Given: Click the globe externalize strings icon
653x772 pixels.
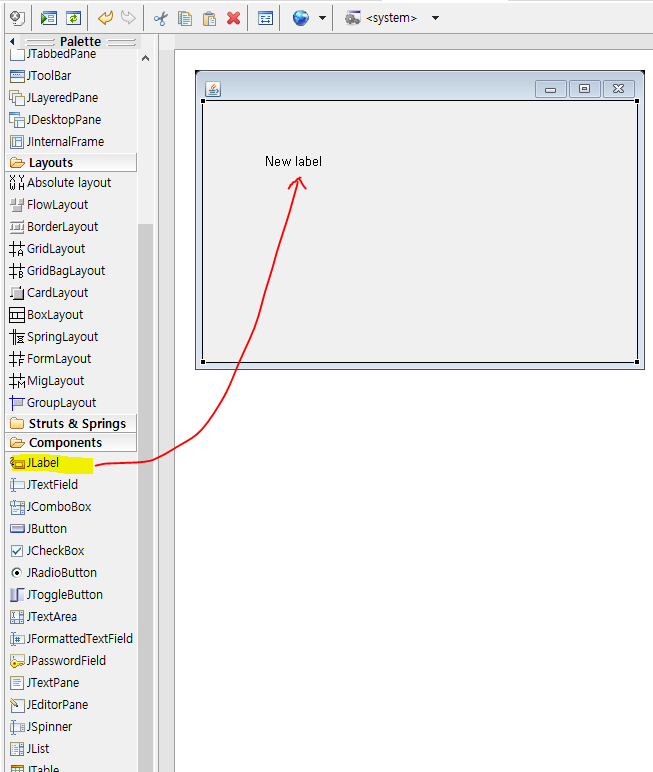Looking at the screenshot, I should (x=300, y=18).
